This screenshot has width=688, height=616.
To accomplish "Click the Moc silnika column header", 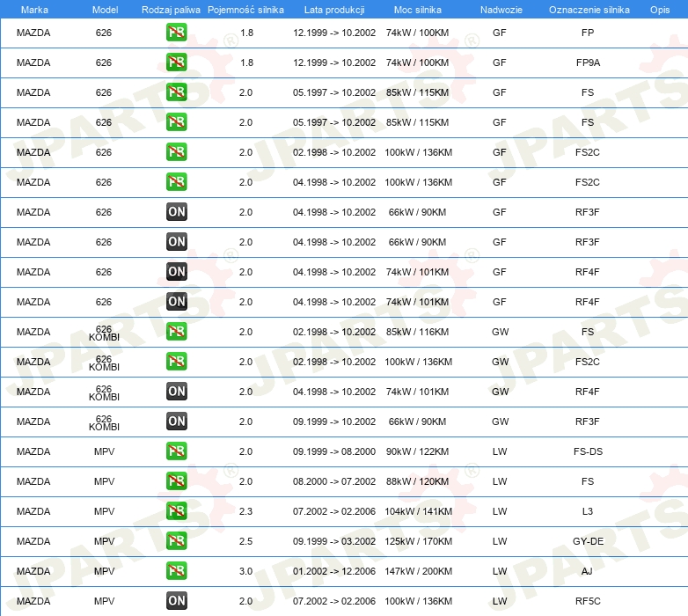I will (x=418, y=10).
